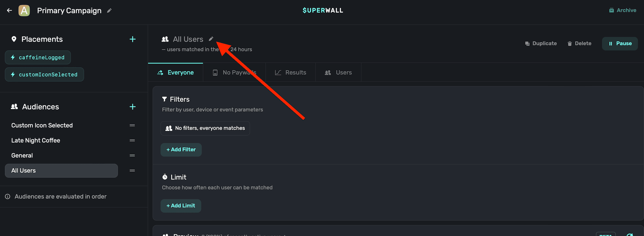Click drag handle beside General audience
644x236 pixels.
[132, 156]
